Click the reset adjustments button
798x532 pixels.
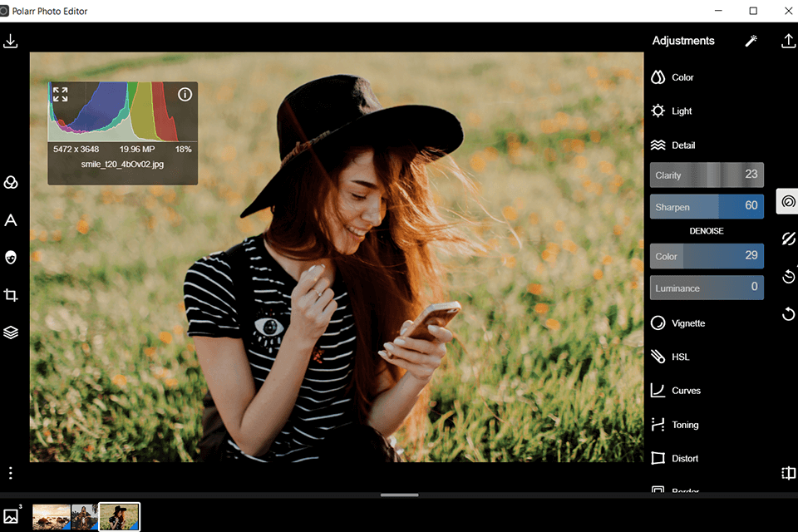(x=788, y=314)
